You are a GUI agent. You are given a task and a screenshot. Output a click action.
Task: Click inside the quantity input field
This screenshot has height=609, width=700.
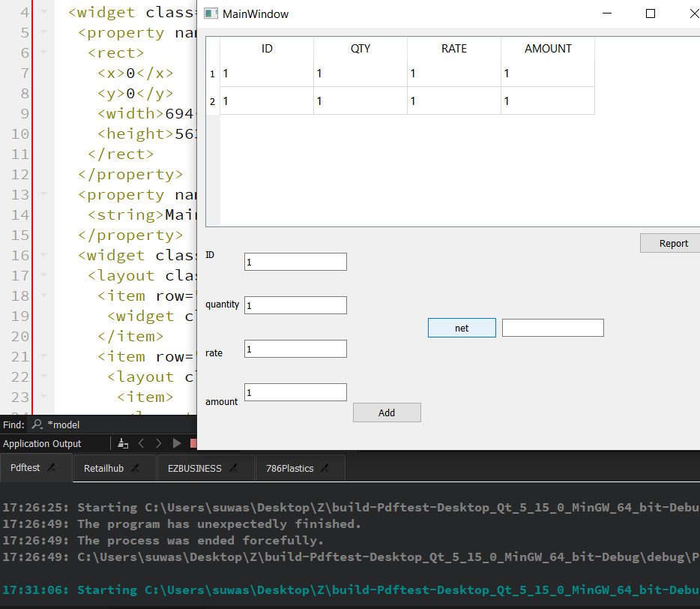click(295, 305)
